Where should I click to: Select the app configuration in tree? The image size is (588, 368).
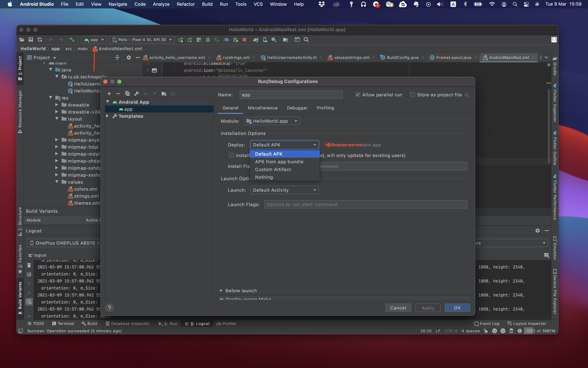[x=159, y=109]
